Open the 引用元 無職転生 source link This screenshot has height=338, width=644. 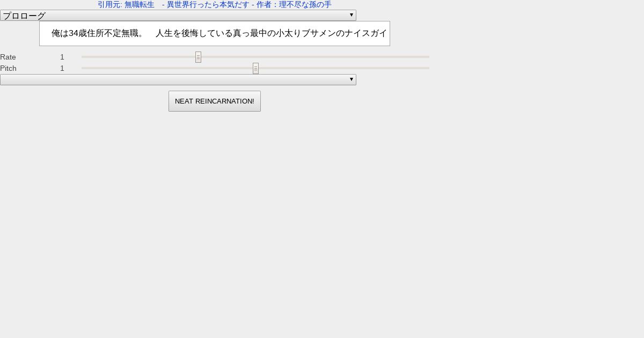(x=215, y=5)
